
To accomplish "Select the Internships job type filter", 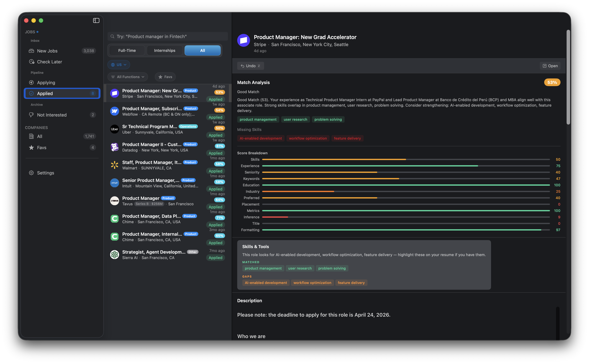I will (165, 51).
